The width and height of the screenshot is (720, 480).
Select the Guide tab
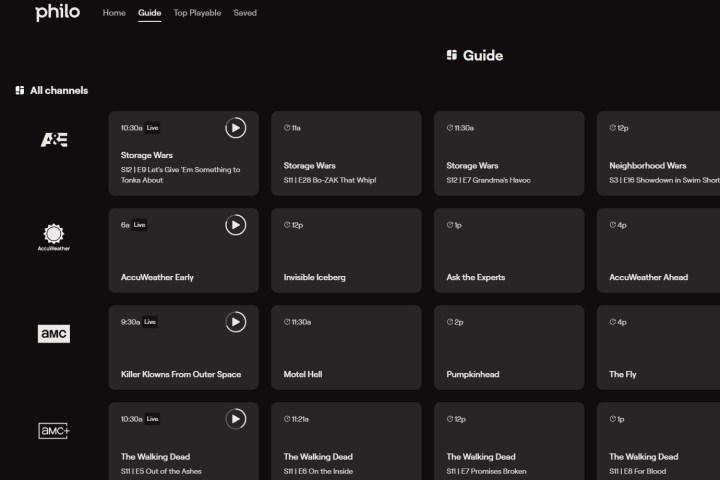coord(149,13)
